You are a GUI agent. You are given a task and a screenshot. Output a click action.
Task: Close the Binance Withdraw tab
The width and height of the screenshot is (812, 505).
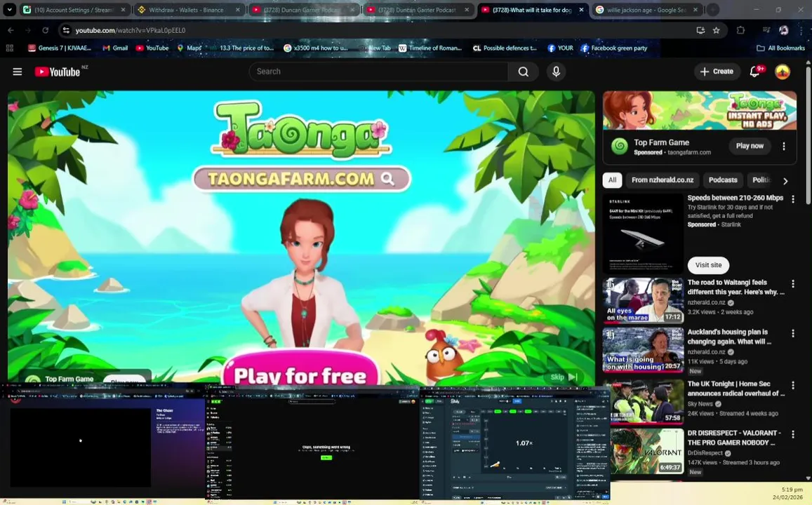coord(238,10)
